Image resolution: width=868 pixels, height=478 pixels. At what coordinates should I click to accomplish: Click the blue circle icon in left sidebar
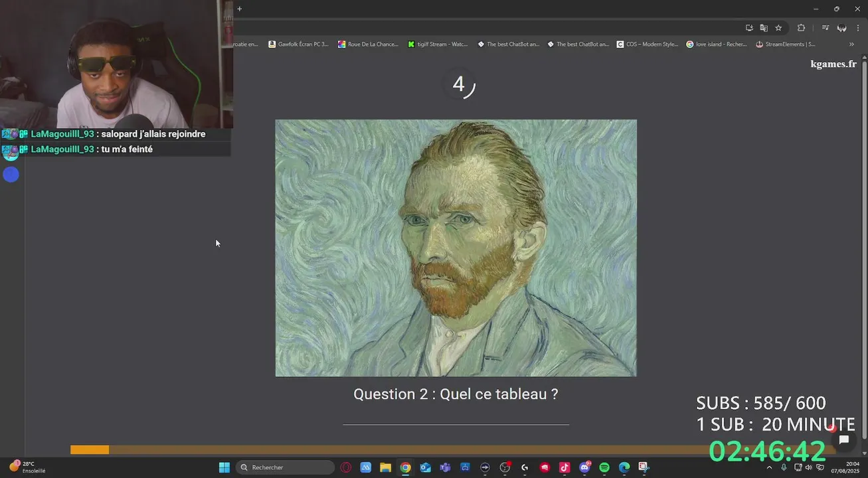[11, 175]
